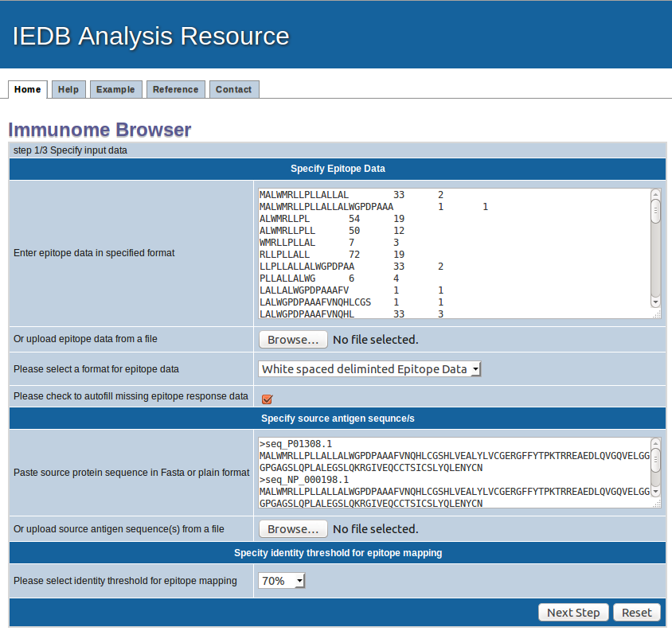Uncheck autofill missing epitope response data

coord(267,399)
